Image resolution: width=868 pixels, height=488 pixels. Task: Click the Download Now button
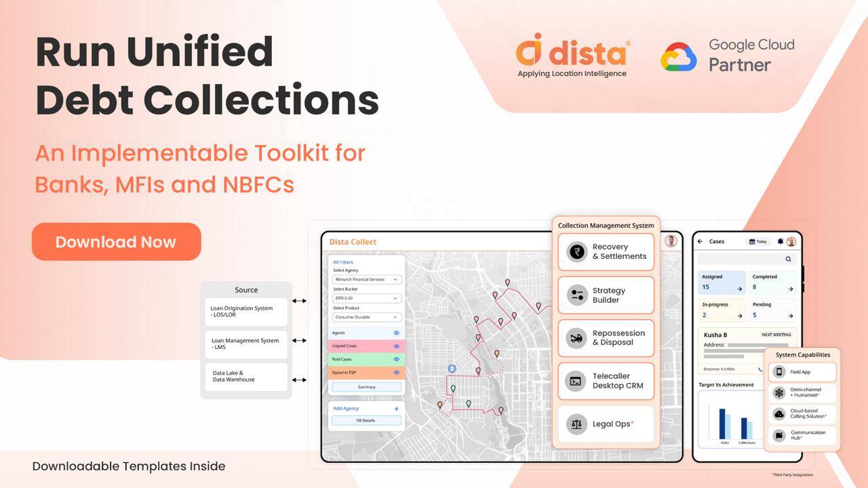pos(117,242)
